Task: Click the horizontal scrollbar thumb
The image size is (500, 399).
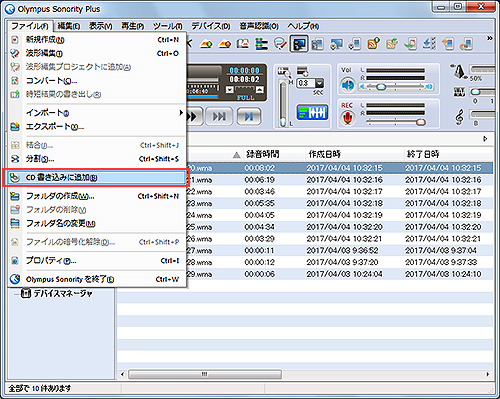Action: point(205,374)
